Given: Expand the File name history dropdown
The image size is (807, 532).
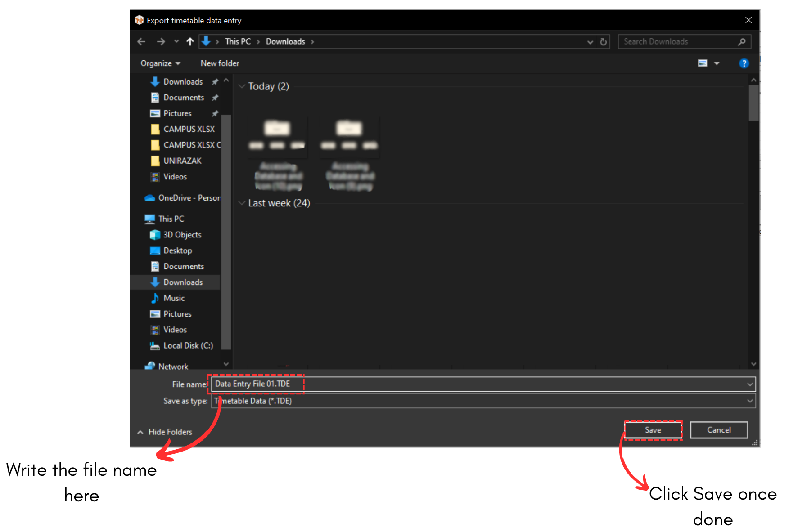Looking at the screenshot, I should coord(750,384).
